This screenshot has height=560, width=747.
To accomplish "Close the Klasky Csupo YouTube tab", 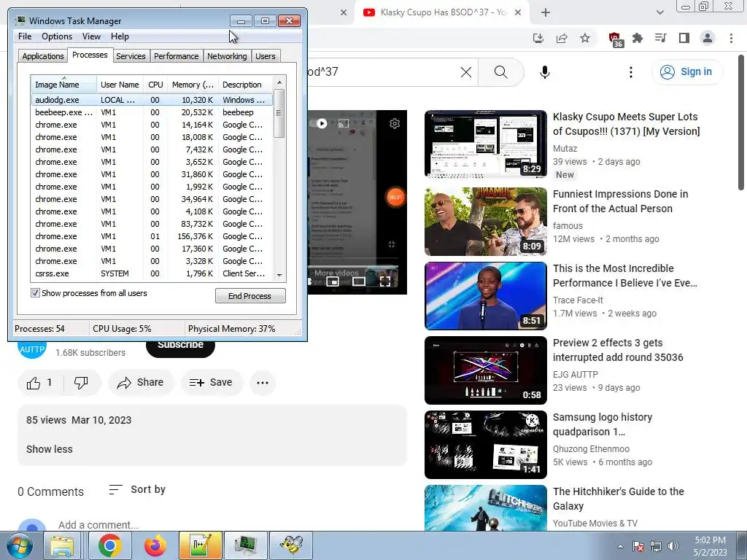I will [x=519, y=12].
